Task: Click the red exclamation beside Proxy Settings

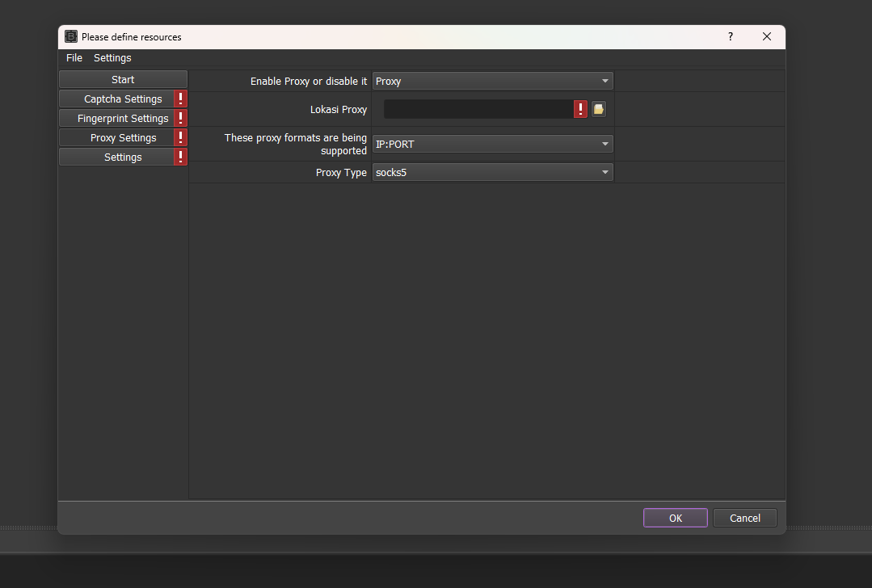Action: pyautogui.click(x=180, y=137)
